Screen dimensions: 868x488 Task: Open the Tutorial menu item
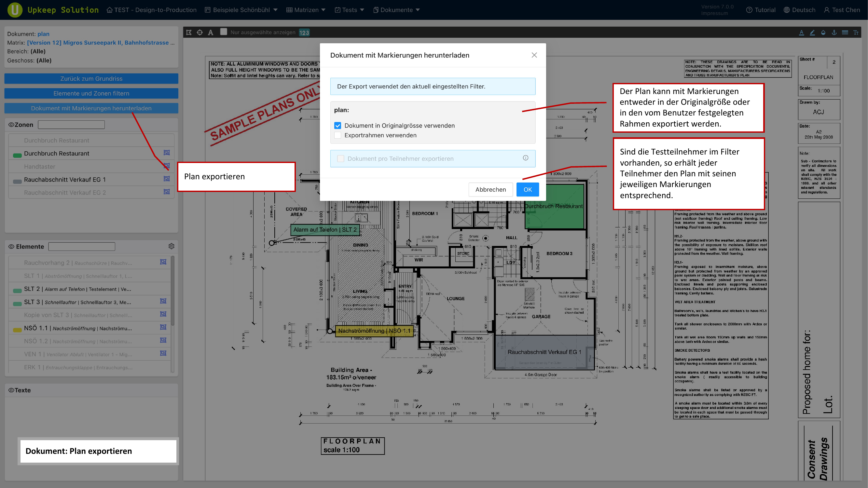click(x=761, y=10)
